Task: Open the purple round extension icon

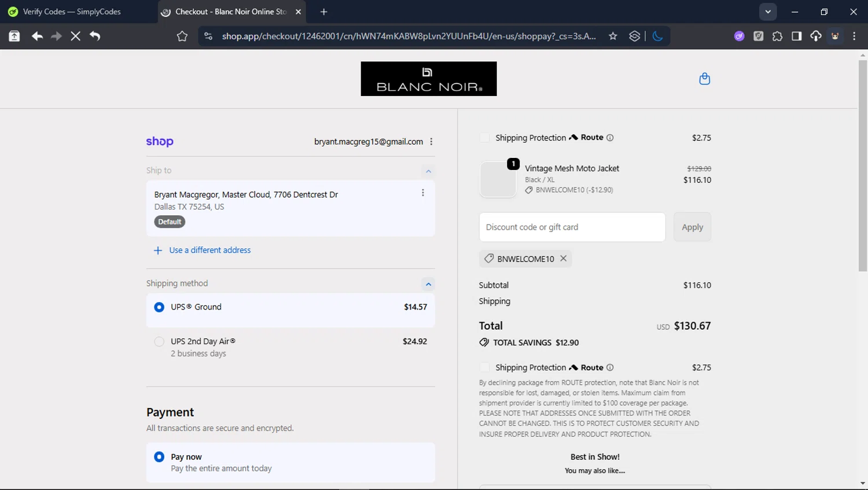Action: click(x=740, y=36)
